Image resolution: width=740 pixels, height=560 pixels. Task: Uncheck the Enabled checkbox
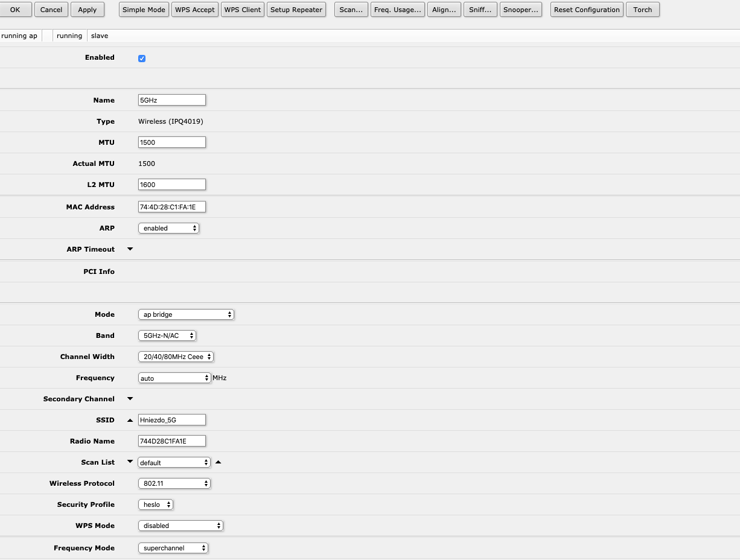point(142,59)
